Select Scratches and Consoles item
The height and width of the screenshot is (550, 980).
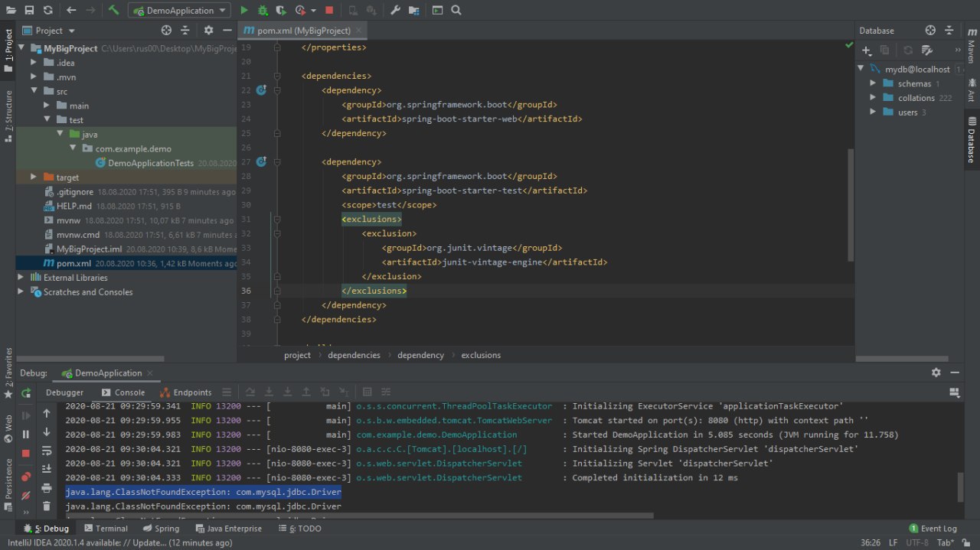[x=88, y=292]
